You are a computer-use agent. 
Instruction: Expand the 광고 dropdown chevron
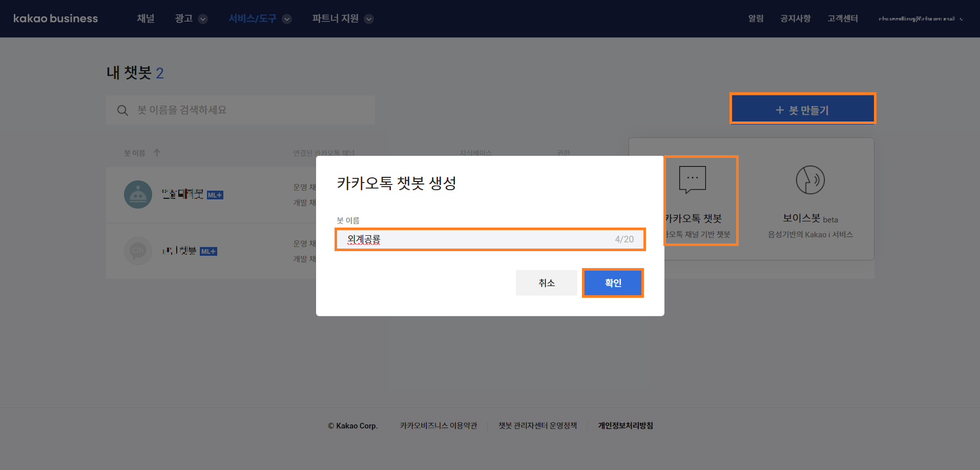pos(203,19)
